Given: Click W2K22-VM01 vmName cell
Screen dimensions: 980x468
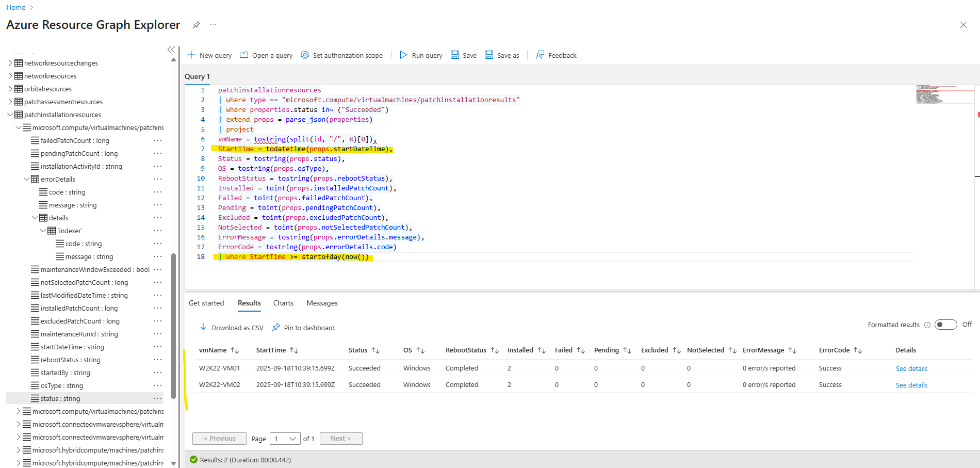Looking at the screenshot, I should (x=219, y=368).
